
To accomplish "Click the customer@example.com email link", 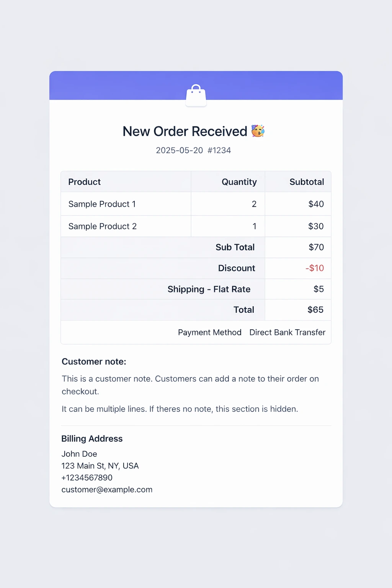I will tap(107, 490).
